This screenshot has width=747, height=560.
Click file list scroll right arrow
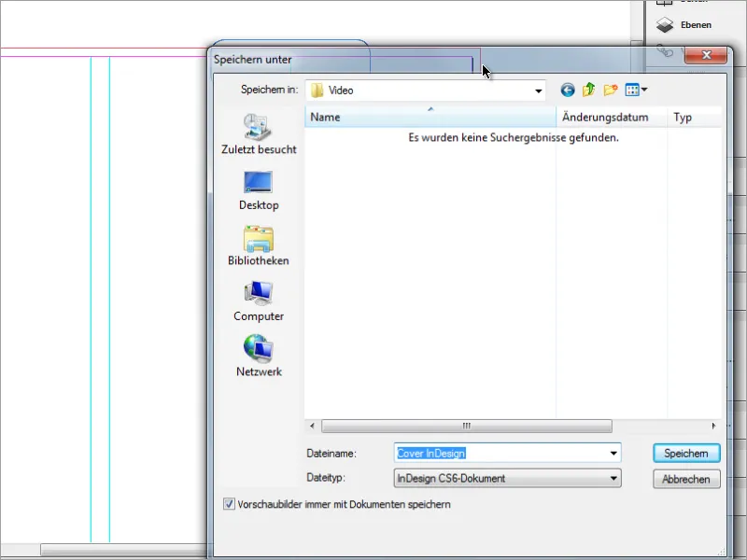(713, 426)
